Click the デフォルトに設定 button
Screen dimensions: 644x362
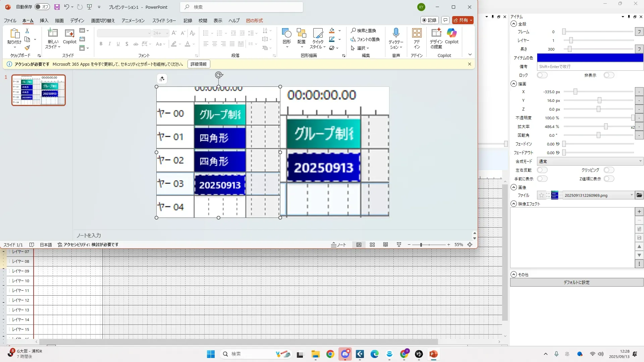pyautogui.click(x=577, y=282)
